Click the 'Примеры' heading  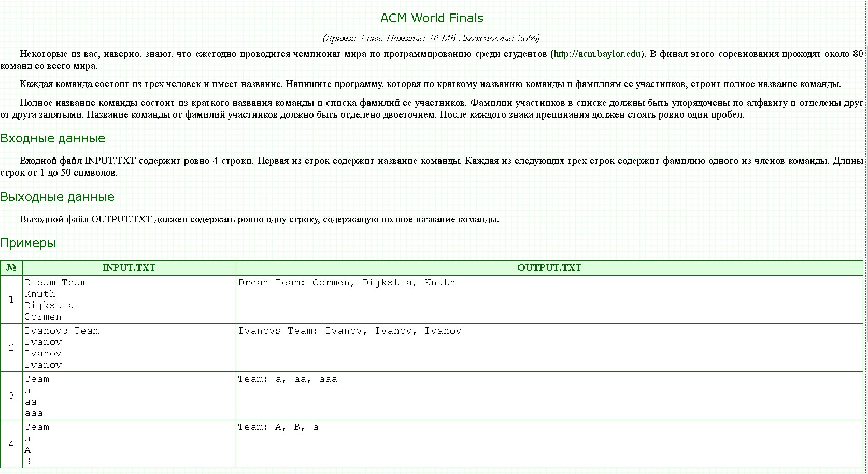(27, 243)
